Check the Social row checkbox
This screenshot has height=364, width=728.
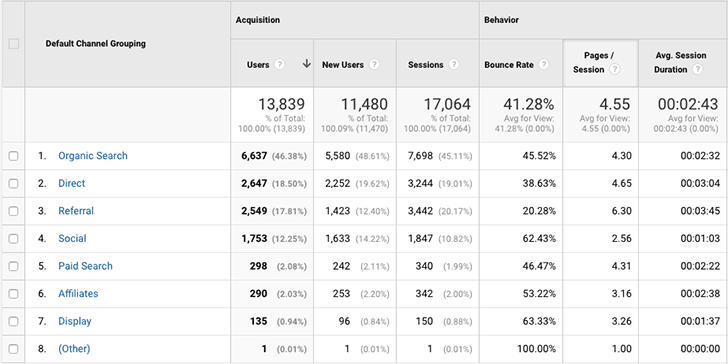[13, 239]
